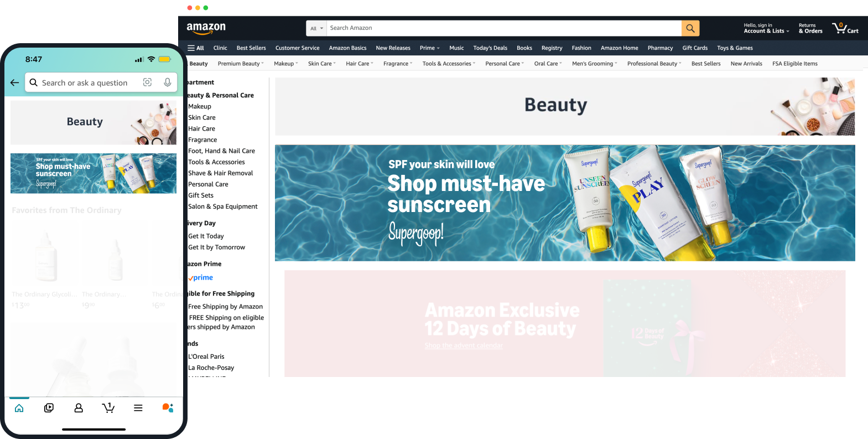
Task: Select Foot, Hand & Nail Care in the sidebar
Action: coord(222,151)
